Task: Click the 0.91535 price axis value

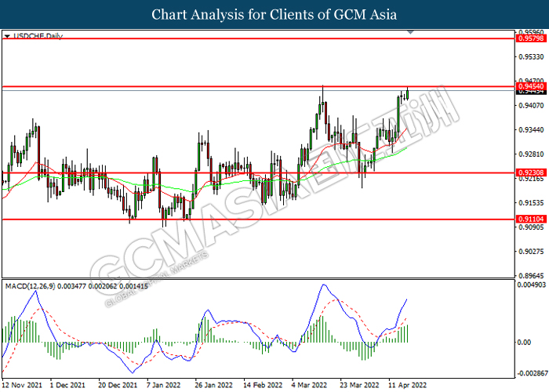Action: (531, 202)
